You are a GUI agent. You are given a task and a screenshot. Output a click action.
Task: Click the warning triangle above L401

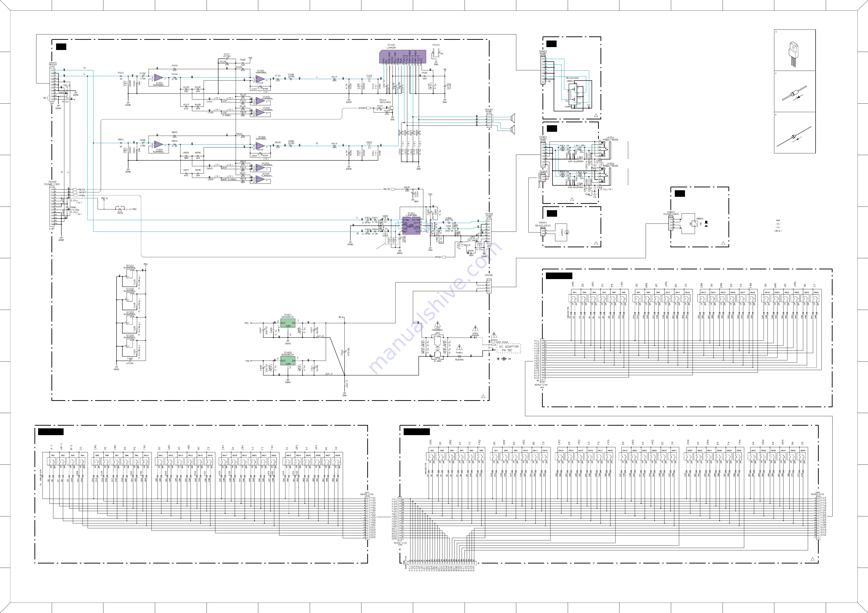[437, 324]
